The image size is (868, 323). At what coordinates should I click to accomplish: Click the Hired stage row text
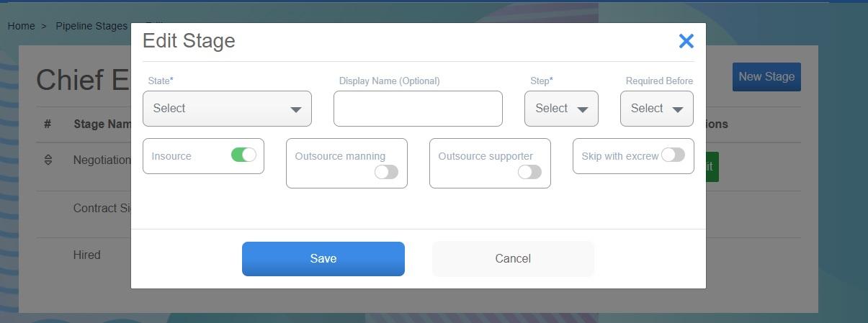pyautogui.click(x=86, y=255)
